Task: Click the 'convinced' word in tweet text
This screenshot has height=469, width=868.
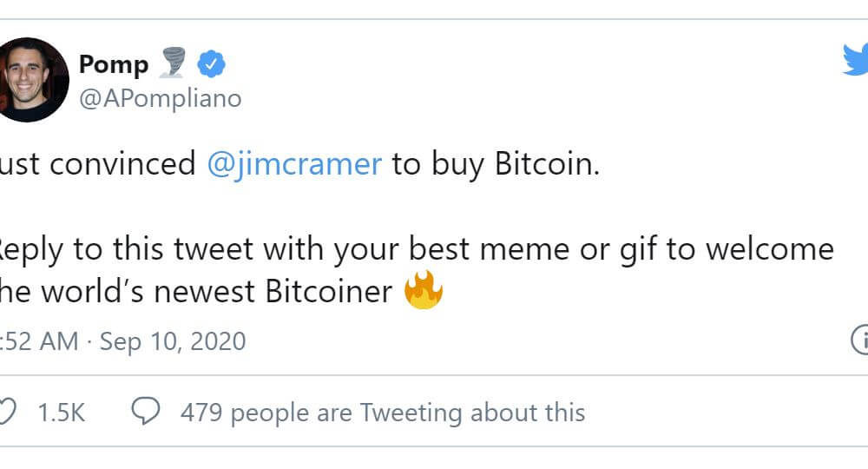Action: [x=122, y=164]
